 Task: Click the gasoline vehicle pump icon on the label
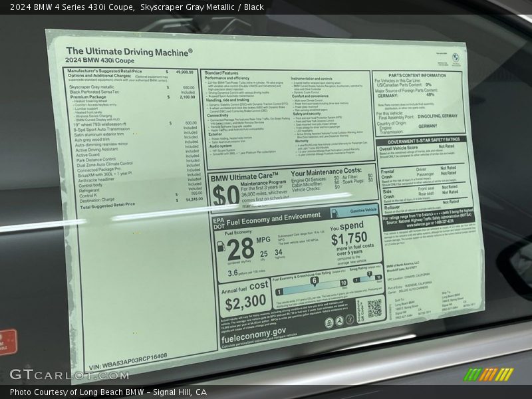tap(334, 210)
